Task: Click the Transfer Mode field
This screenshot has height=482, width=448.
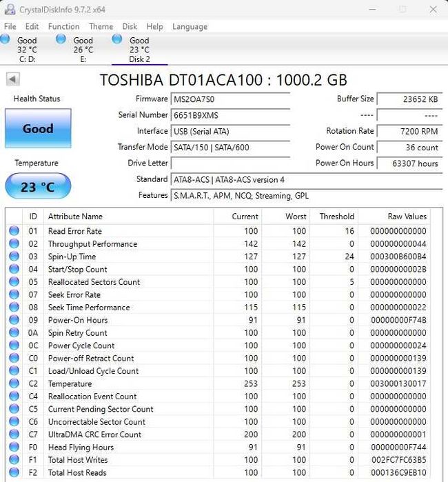Action: [230, 148]
